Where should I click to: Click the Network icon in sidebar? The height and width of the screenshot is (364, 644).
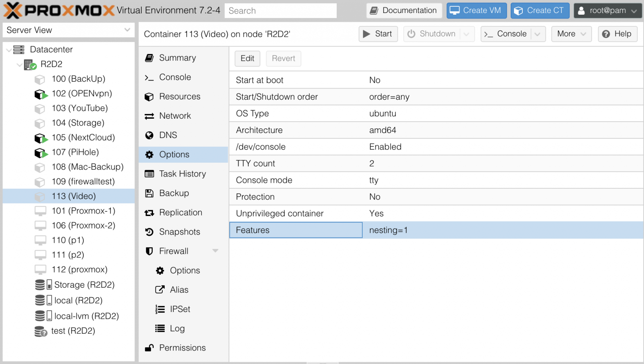[x=150, y=116]
